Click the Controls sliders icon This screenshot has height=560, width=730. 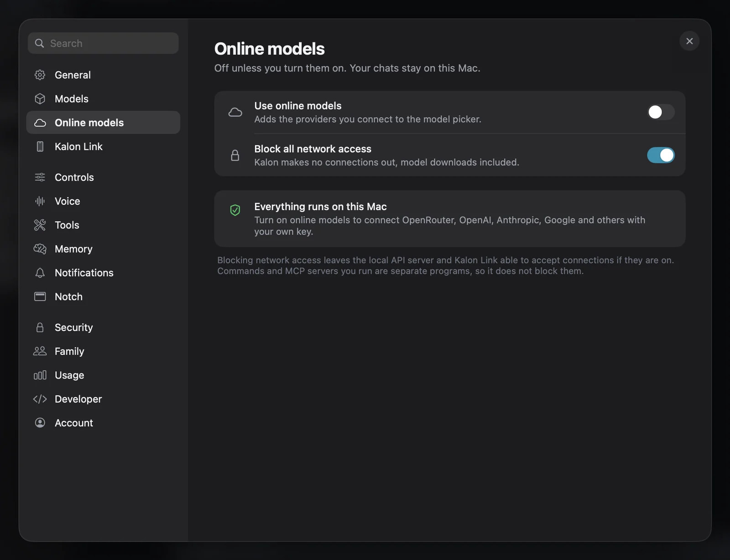coord(40,177)
